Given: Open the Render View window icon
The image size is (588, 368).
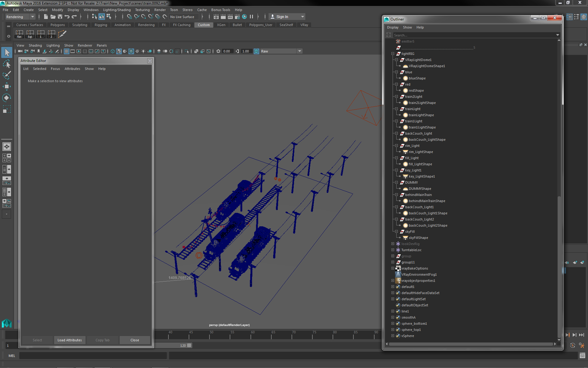Looking at the screenshot, I should click(x=216, y=17).
